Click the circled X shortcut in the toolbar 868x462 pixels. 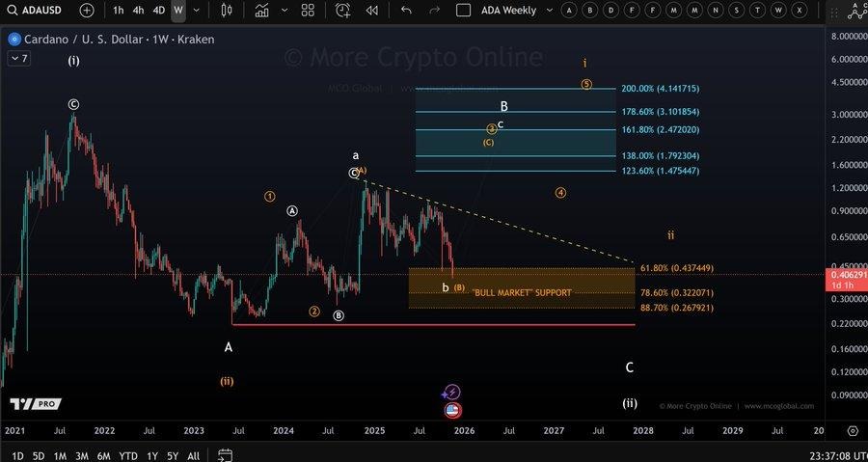799,10
